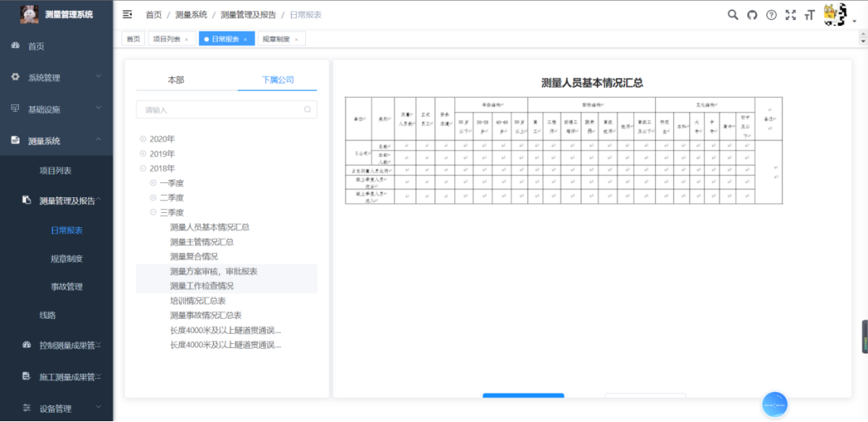The height and width of the screenshot is (422, 868).
Task: Click the icon beside 施工测量成果管
Action: [26, 376]
